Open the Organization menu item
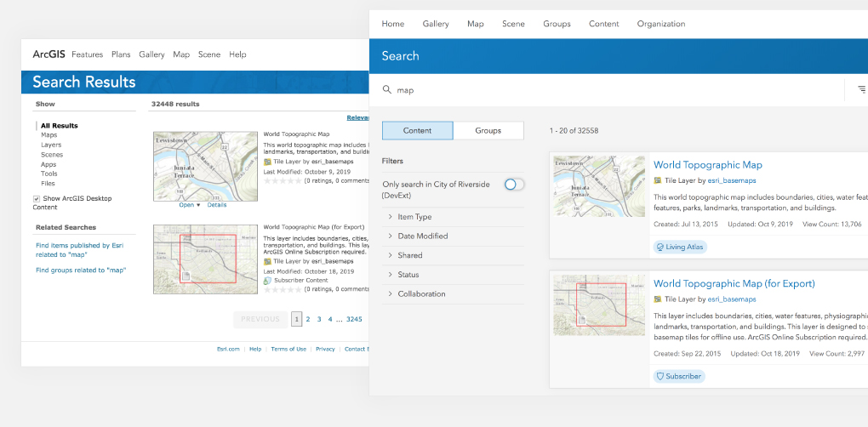 coord(661,24)
